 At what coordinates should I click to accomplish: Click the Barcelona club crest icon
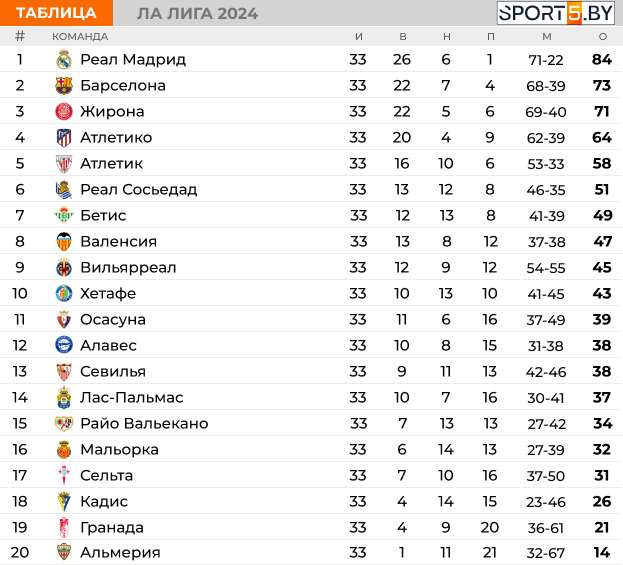pos(64,86)
